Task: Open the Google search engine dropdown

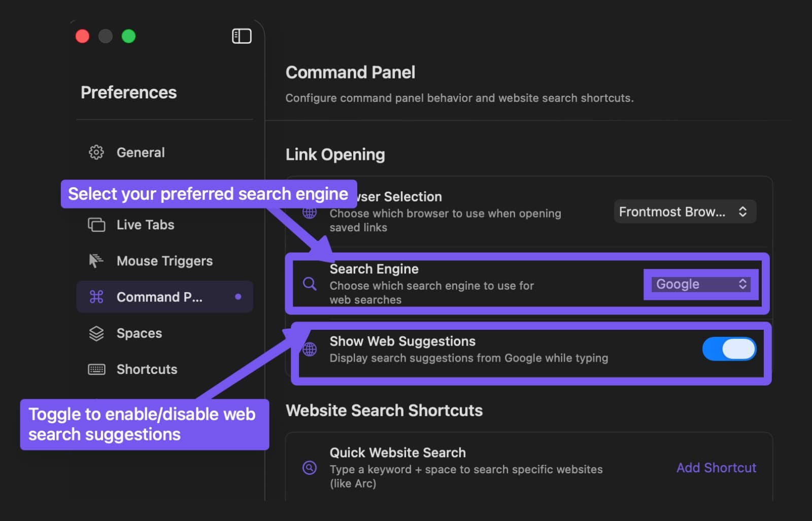Action: click(701, 284)
